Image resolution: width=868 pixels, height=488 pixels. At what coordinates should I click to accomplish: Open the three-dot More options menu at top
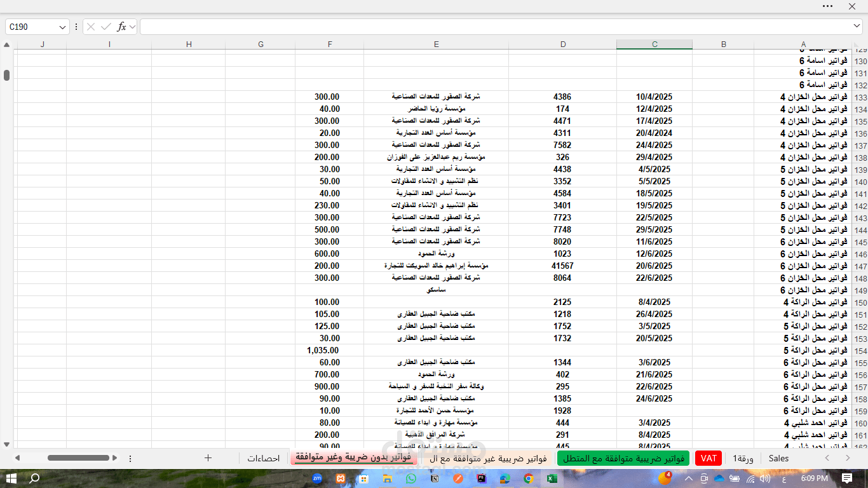tap(827, 6)
